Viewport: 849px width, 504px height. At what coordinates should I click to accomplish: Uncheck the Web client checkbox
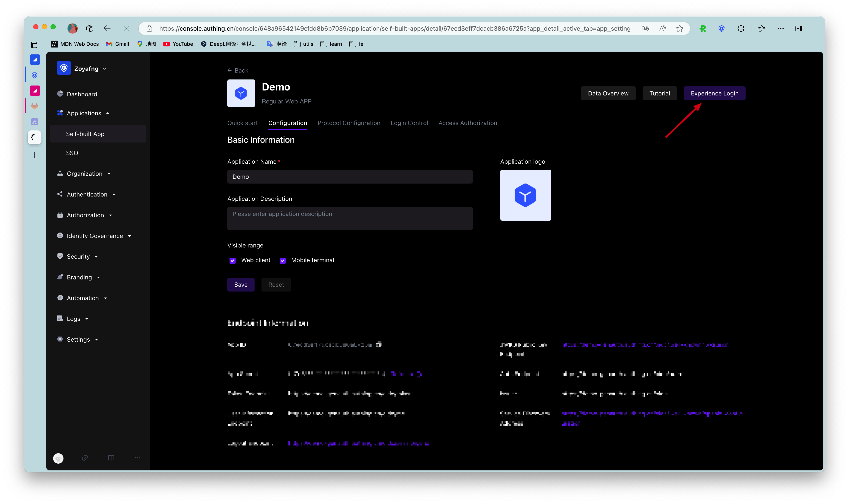(x=233, y=260)
